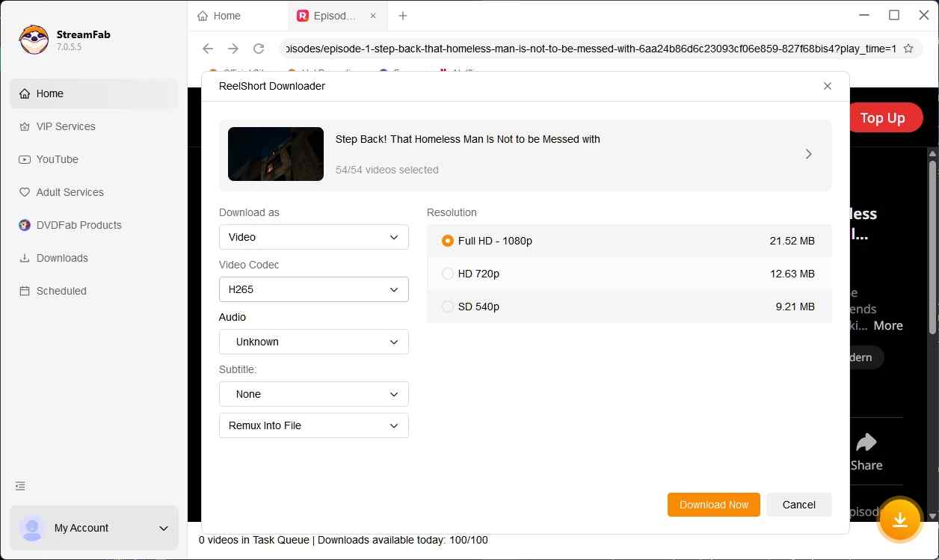This screenshot has width=939, height=560.
Task: Open the Downloads section
Action: tap(94, 258)
